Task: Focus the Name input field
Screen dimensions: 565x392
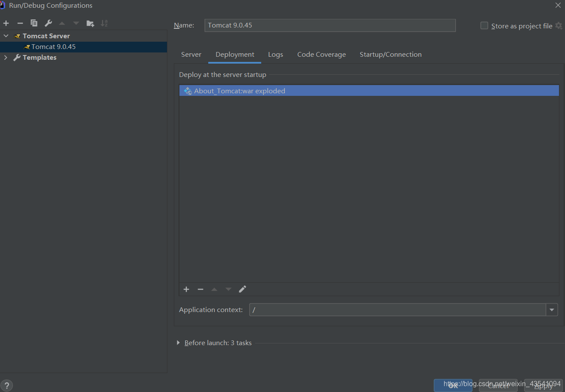Action: coord(330,25)
